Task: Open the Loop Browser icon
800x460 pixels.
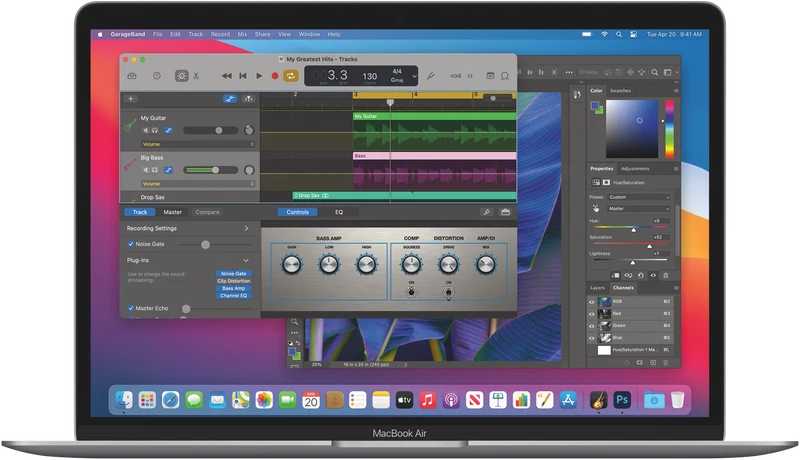Action: coord(505,76)
